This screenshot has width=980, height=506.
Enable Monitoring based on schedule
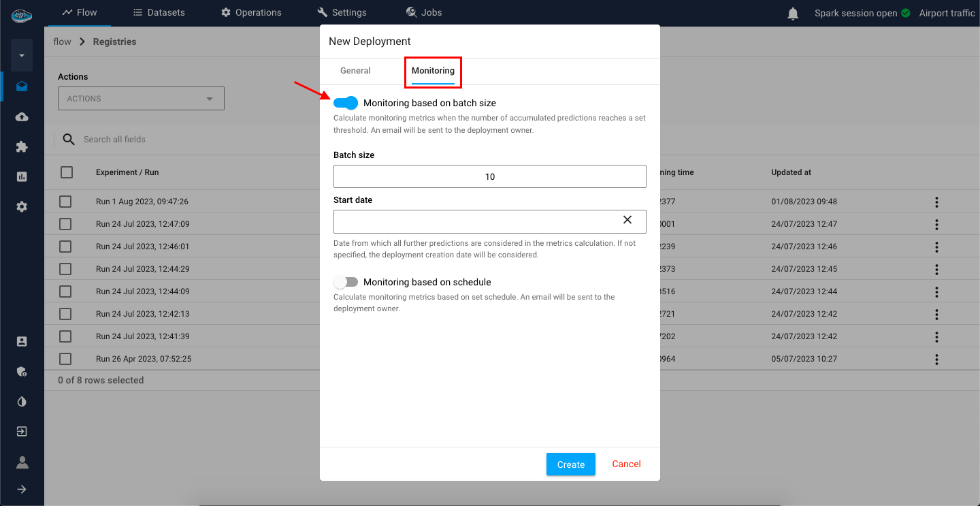346,282
